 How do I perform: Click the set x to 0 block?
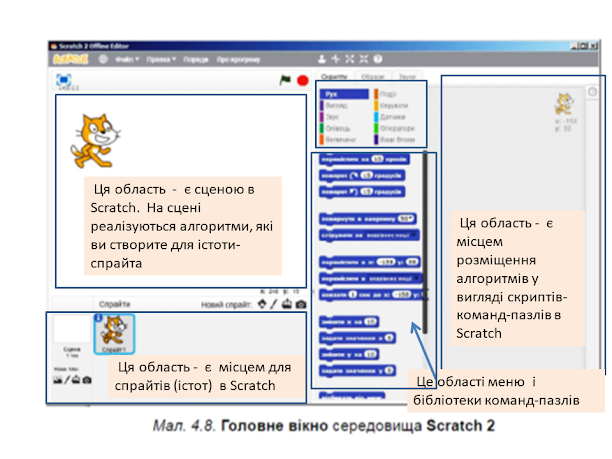point(357,338)
